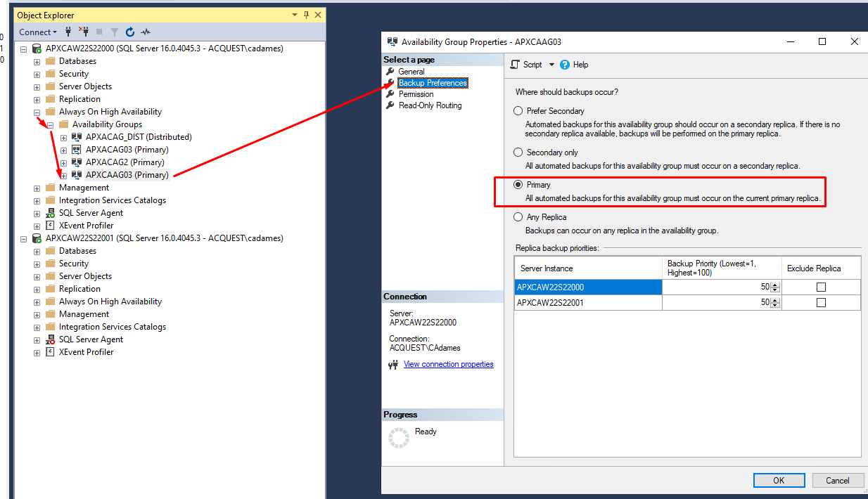Image resolution: width=868 pixels, height=499 pixels.
Task: Collapse Always On High Availability under APXCAW22S22000
Action: (37, 112)
